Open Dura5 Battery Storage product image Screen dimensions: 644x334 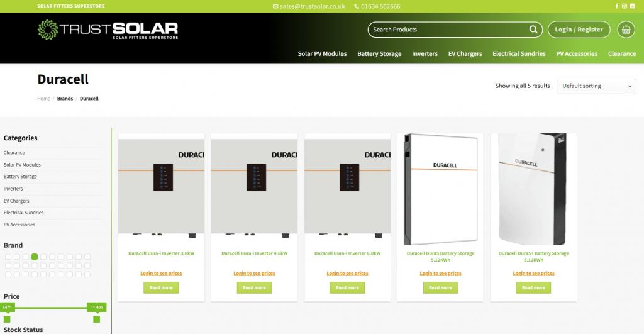(440, 189)
